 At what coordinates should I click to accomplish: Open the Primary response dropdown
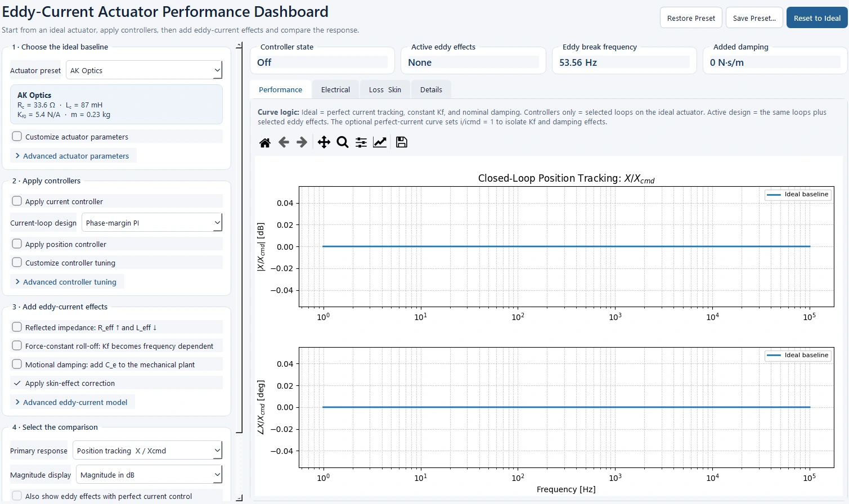coord(147,451)
